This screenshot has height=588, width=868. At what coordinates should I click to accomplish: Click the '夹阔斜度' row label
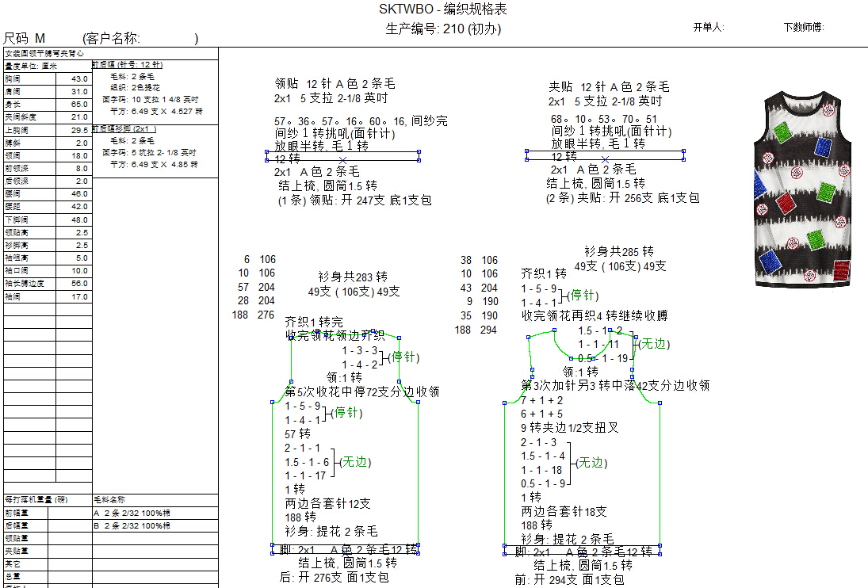click(21, 116)
